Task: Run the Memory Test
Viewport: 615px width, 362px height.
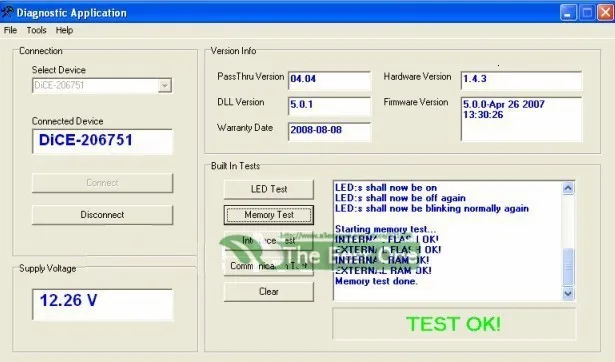Action: pyautogui.click(x=269, y=215)
